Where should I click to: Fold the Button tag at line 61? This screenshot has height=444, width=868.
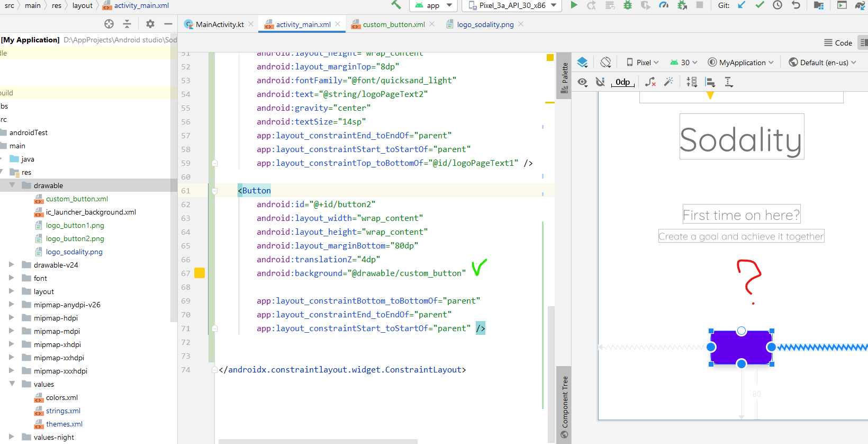pyautogui.click(x=214, y=191)
